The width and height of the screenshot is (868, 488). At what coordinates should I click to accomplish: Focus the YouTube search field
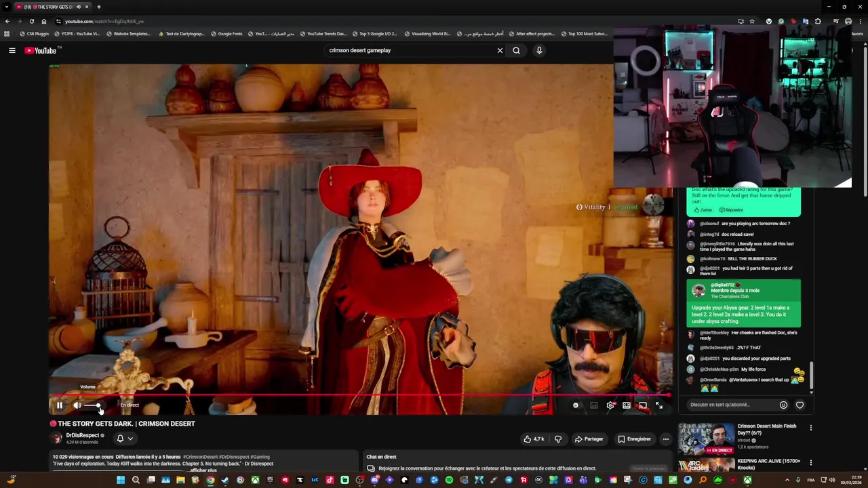pyautogui.click(x=410, y=50)
